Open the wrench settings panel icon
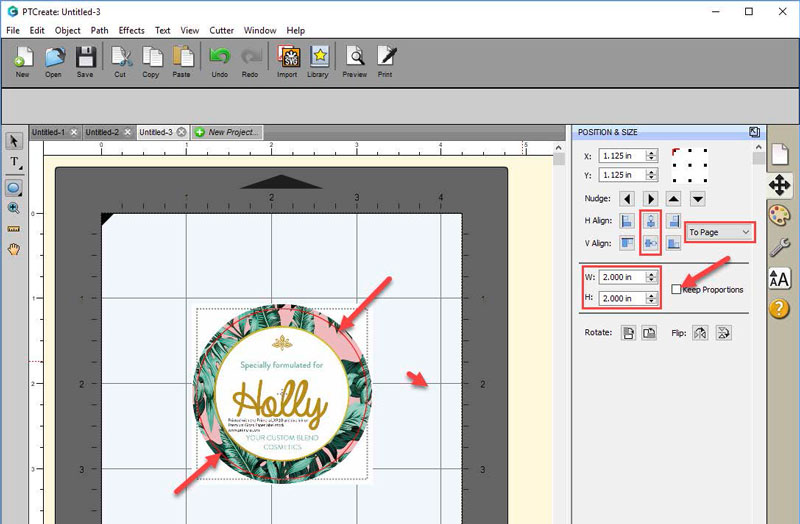800x524 pixels. click(780, 247)
